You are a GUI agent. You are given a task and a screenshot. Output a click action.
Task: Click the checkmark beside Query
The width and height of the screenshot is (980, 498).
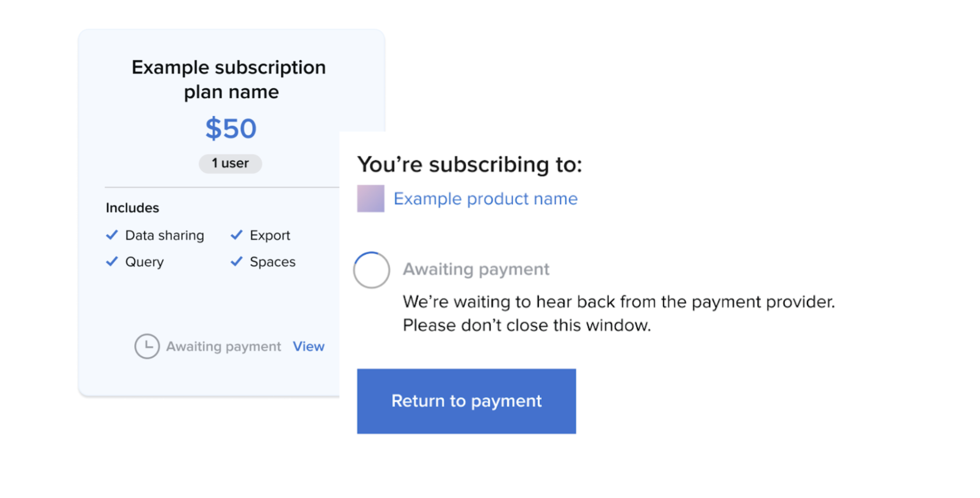(x=112, y=261)
